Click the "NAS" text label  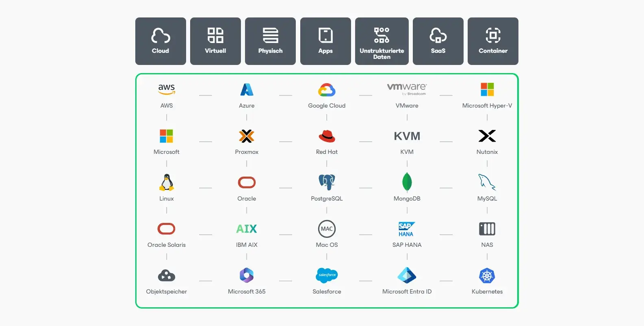tap(487, 245)
